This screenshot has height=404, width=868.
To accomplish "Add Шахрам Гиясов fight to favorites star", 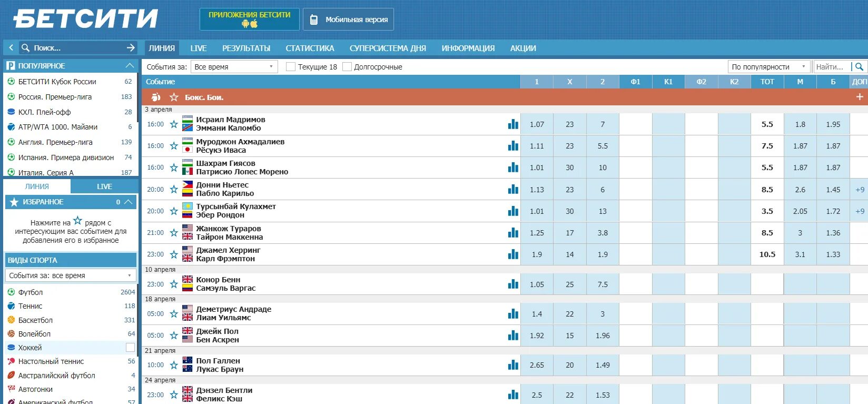I will click(x=174, y=167).
